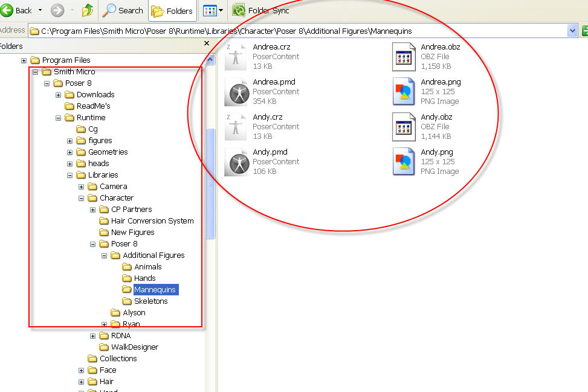Click the Program Files folder icon
588x392 pixels.
pos(35,60)
